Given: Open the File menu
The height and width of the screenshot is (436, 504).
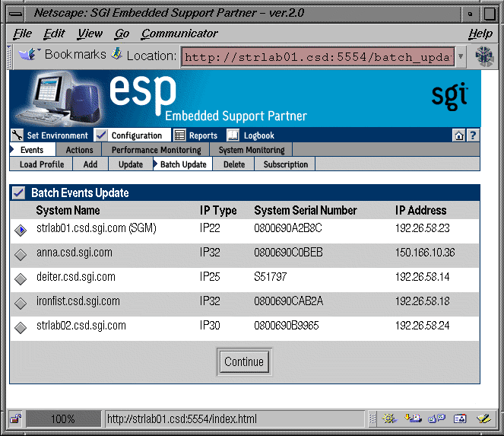Looking at the screenshot, I should [23, 33].
